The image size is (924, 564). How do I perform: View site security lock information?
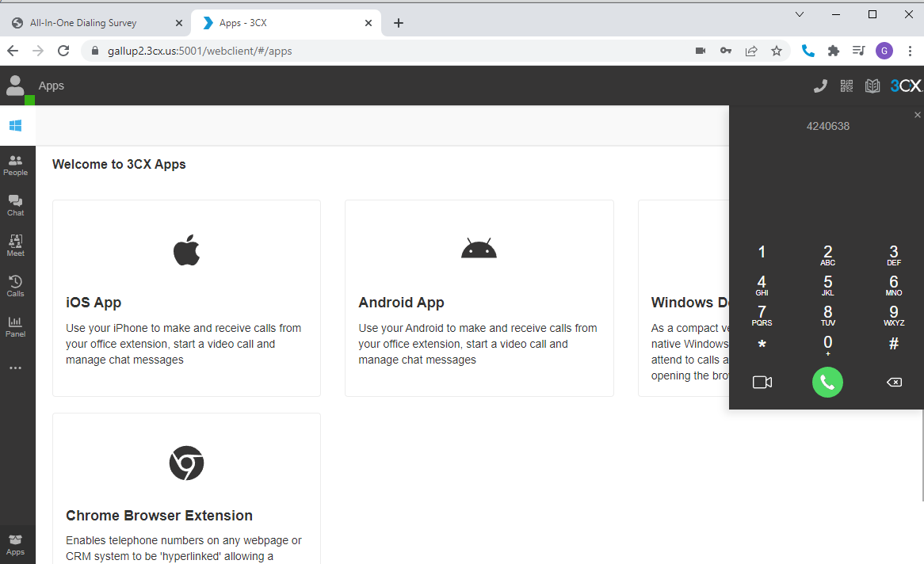95,51
